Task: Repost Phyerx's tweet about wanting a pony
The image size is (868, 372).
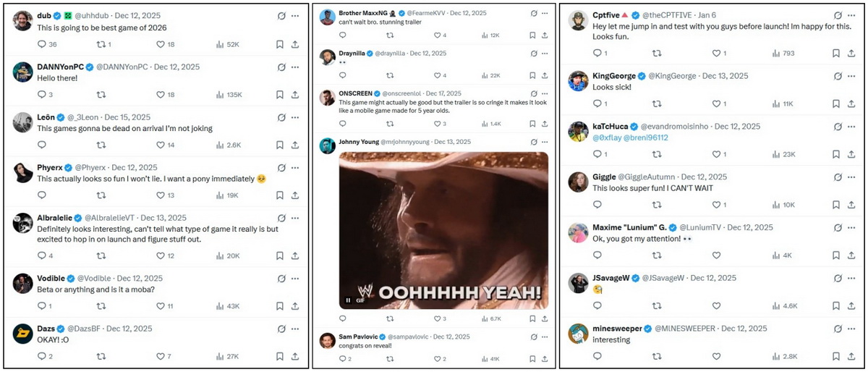Action: tap(101, 195)
